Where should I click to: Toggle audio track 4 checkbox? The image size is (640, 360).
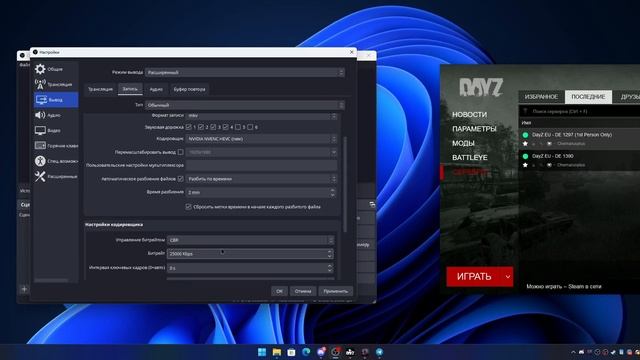coord(226,127)
